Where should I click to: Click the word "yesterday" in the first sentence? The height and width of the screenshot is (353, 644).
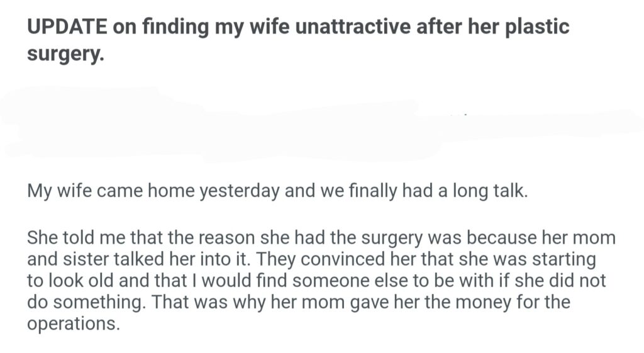tap(240, 191)
